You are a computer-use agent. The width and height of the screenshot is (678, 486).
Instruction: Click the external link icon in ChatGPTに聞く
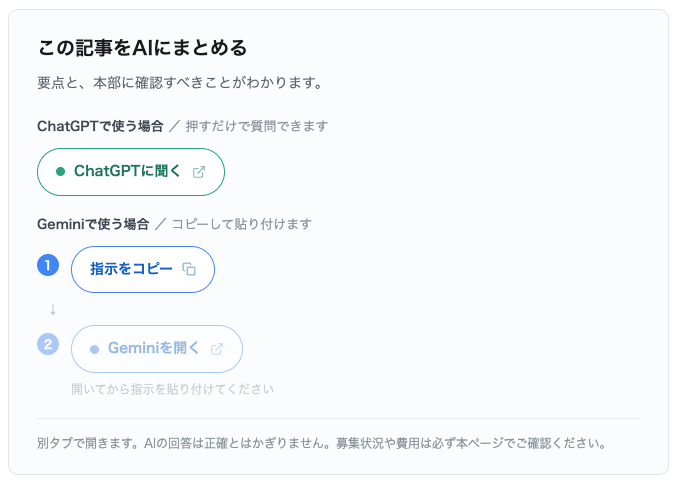198,172
